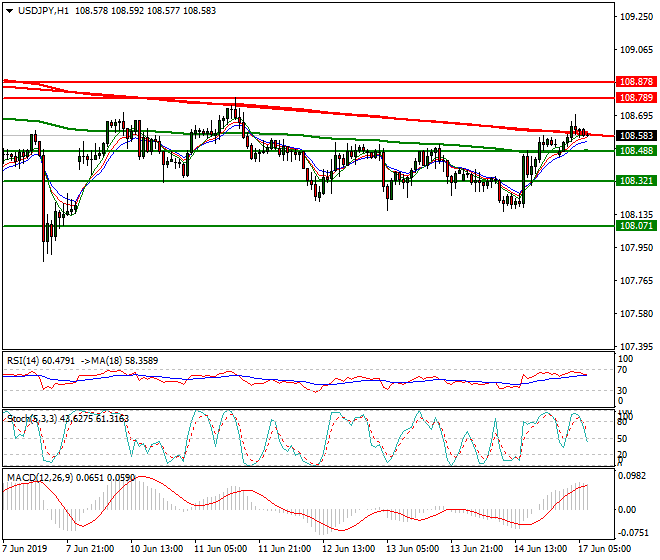The height and width of the screenshot is (560, 660).
Task: Click the 14 Jun 13:00 time axis label
Action: [x=540, y=549]
